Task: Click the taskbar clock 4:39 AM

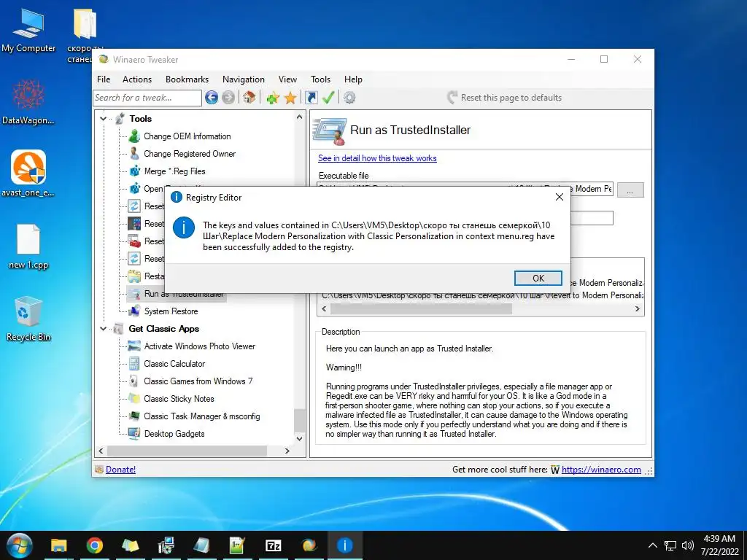Action: click(719, 539)
